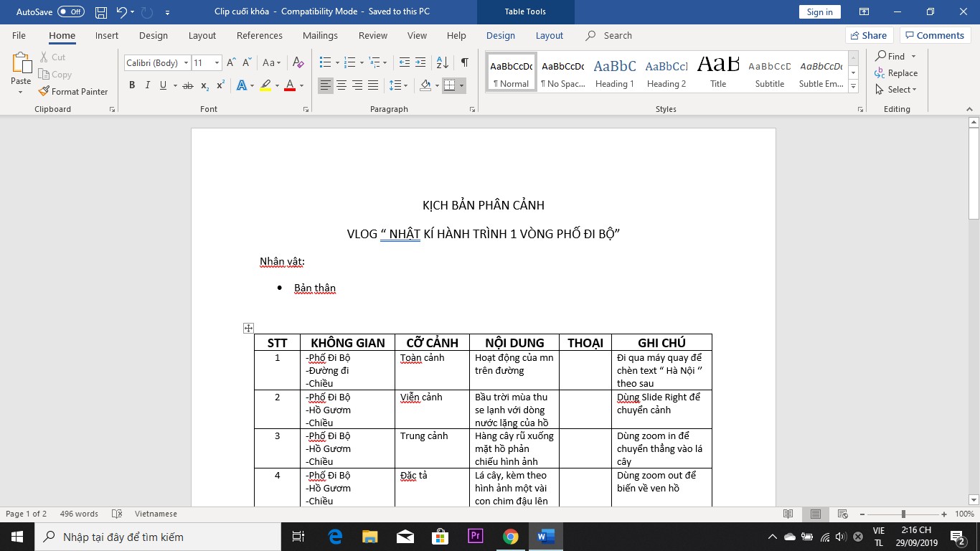The width and height of the screenshot is (980, 551).
Task: Increase font size with Grow Font
Action: [232, 63]
